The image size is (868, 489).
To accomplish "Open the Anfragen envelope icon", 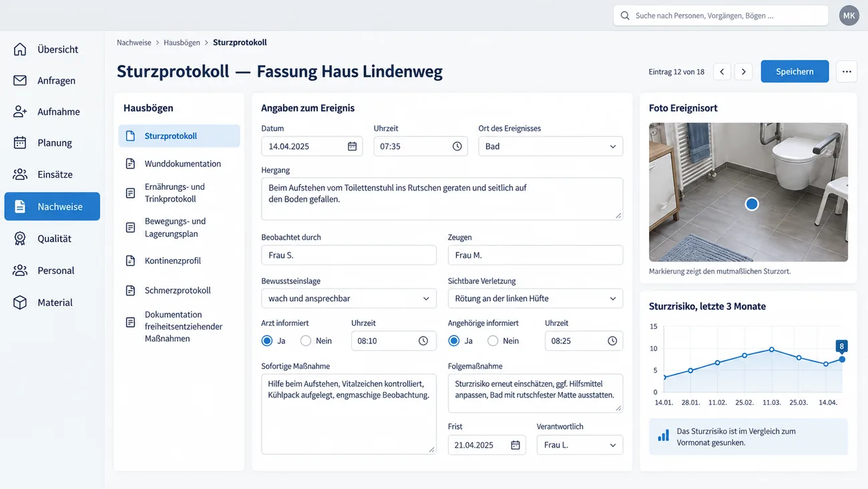I will (20, 80).
